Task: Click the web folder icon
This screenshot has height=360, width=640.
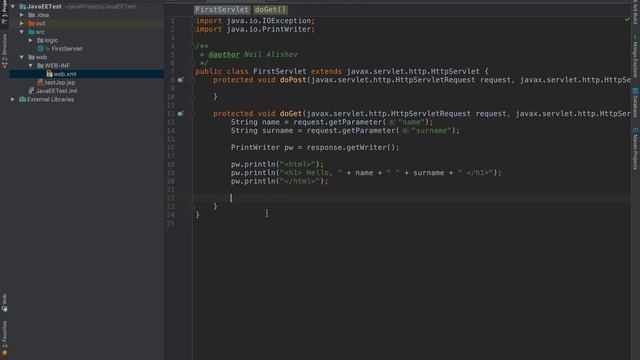Action: [31, 57]
